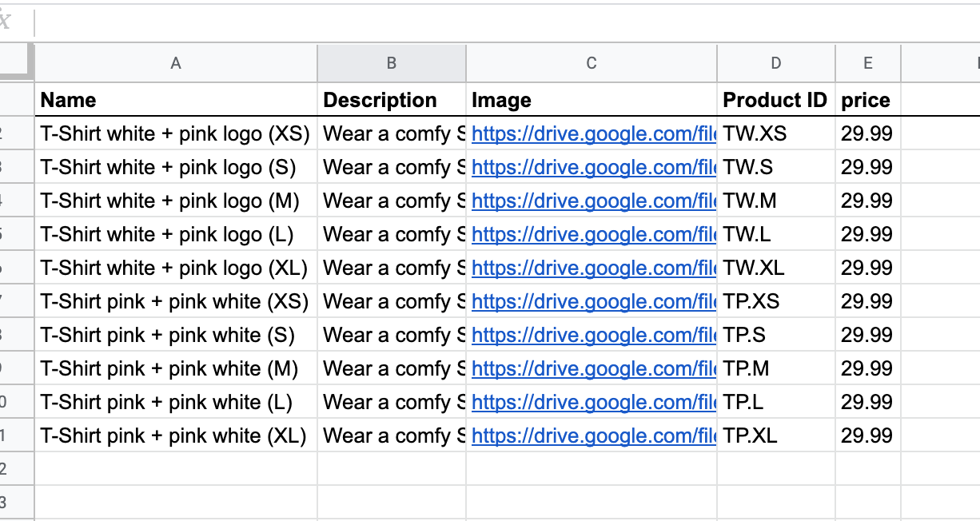Select the price header cell
980x521 pixels.
[x=867, y=100]
